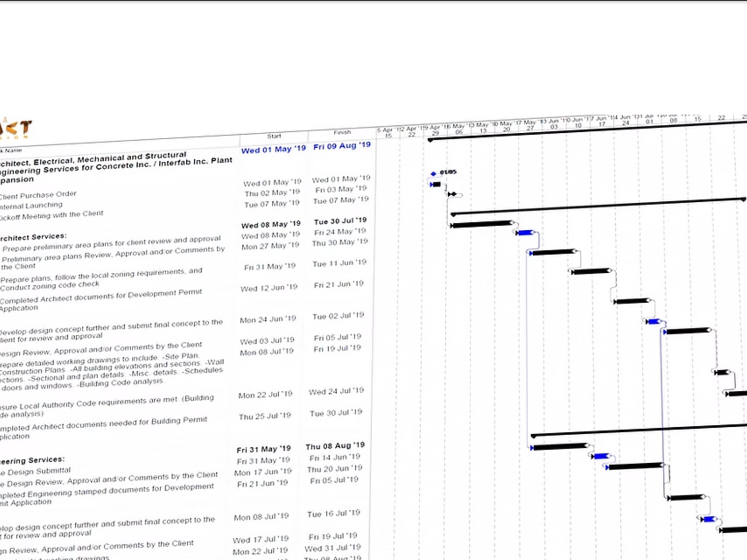This screenshot has width=747, height=560.
Task: Select Kickoff Meeting with the Client task
Action: tap(51, 215)
